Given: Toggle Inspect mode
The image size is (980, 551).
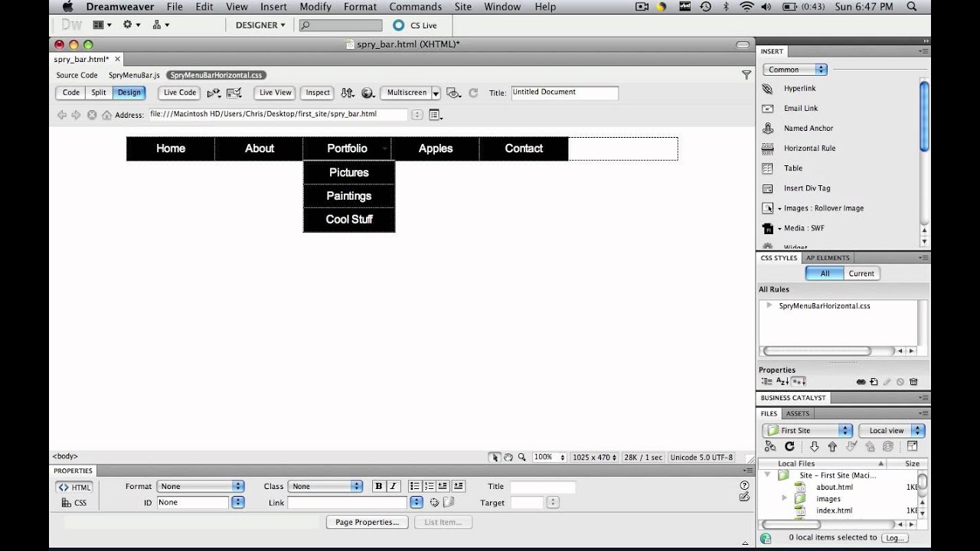Looking at the screenshot, I should coord(318,93).
